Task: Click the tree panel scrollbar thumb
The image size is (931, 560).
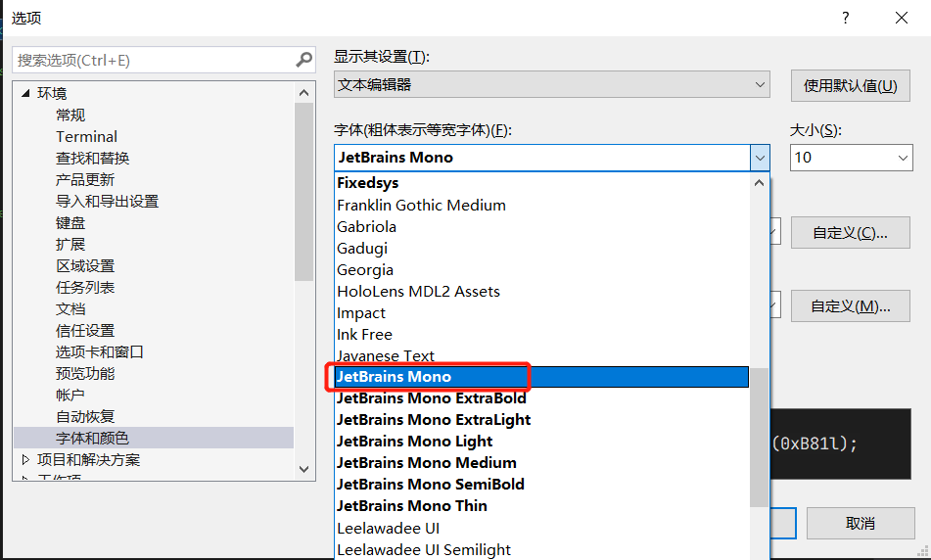Action: coord(304,192)
